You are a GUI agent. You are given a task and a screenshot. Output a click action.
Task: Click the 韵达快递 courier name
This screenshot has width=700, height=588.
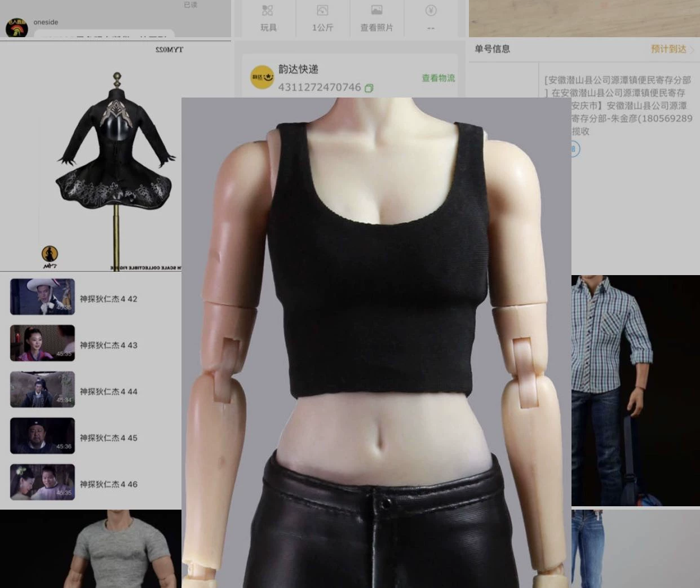pyautogui.click(x=298, y=69)
